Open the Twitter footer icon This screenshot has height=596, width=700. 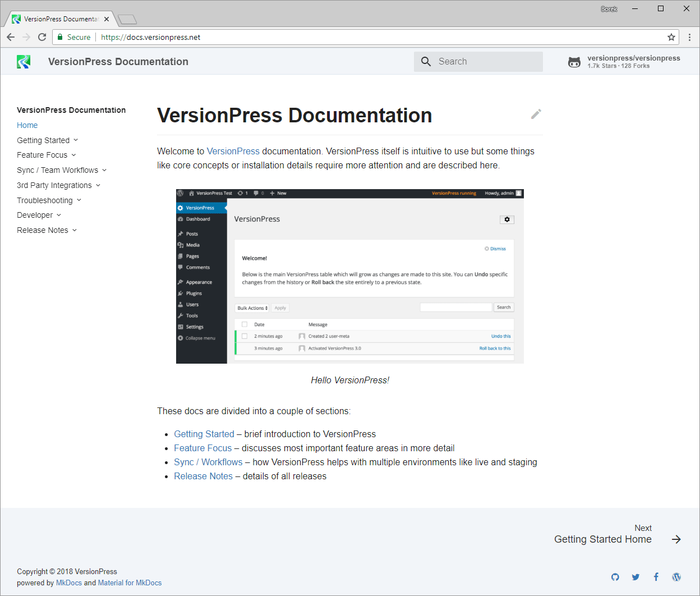[x=635, y=577]
